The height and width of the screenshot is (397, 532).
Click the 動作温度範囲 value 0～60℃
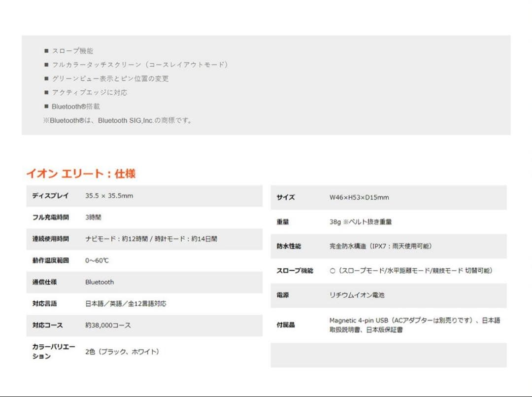96,260
